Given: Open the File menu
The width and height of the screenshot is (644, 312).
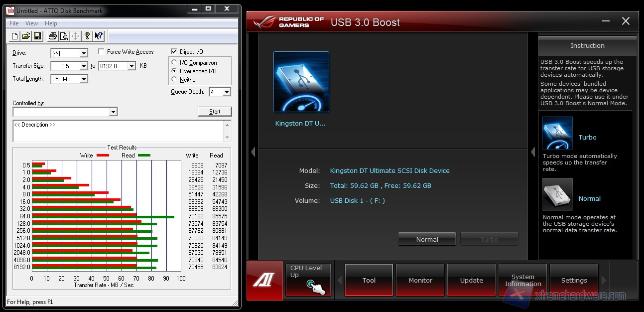Looking at the screenshot, I should [14, 23].
